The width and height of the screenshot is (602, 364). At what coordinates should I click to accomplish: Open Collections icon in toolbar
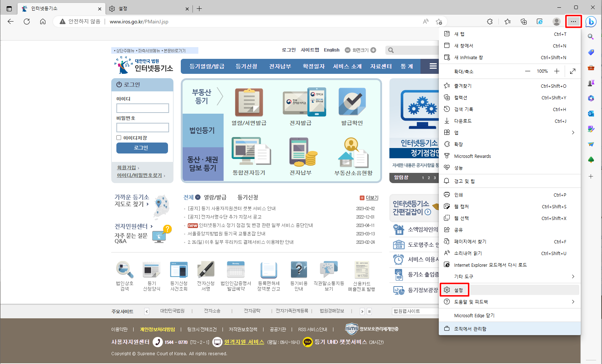pyautogui.click(x=524, y=22)
